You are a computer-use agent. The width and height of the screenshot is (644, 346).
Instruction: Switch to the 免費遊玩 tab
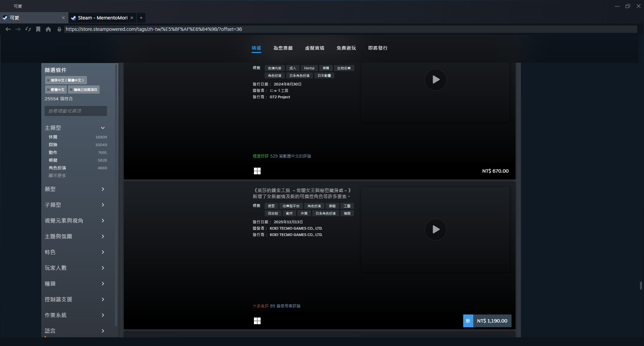tap(346, 48)
